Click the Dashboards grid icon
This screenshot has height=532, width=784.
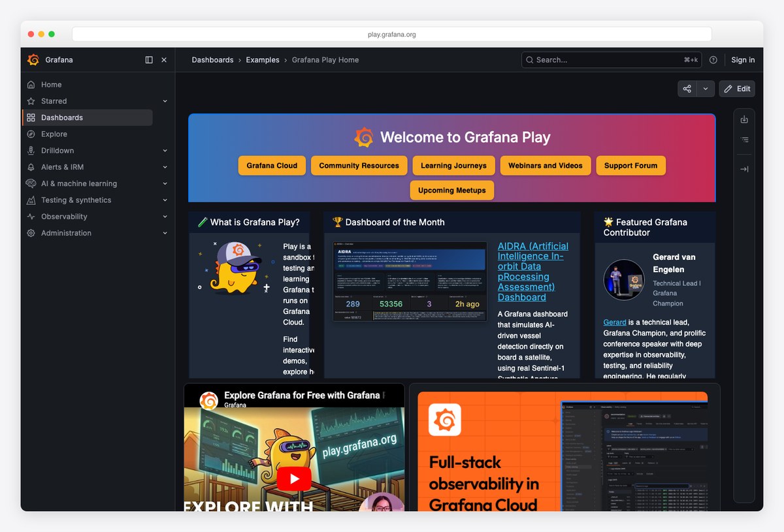pyautogui.click(x=31, y=117)
